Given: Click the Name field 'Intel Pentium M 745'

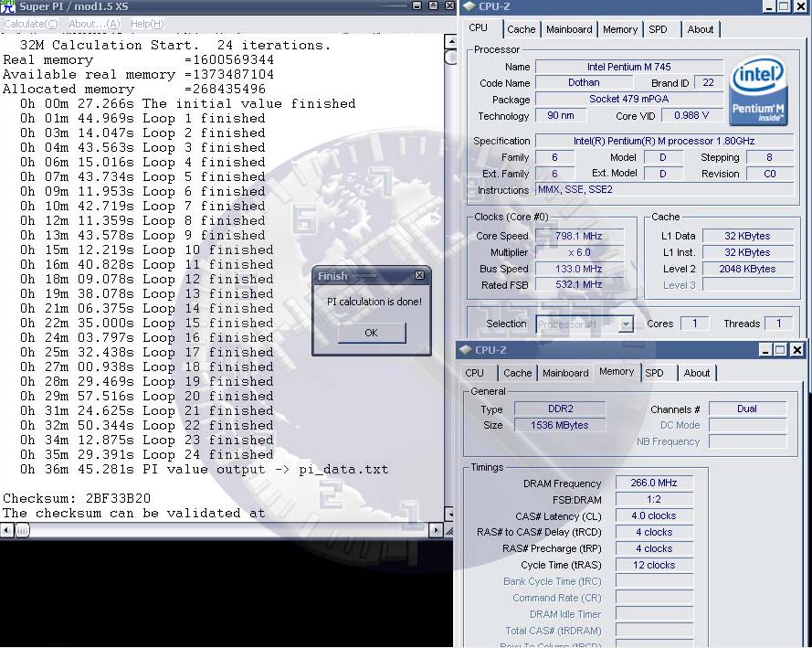Looking at the screenshot, I should 628,67.
